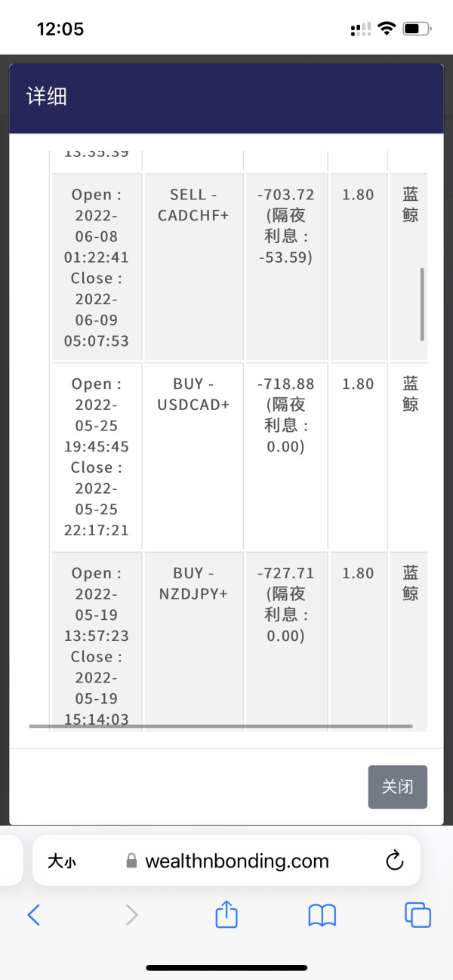Tap the 12:05 status bar clock
The image size is (453, 980).
60,29
